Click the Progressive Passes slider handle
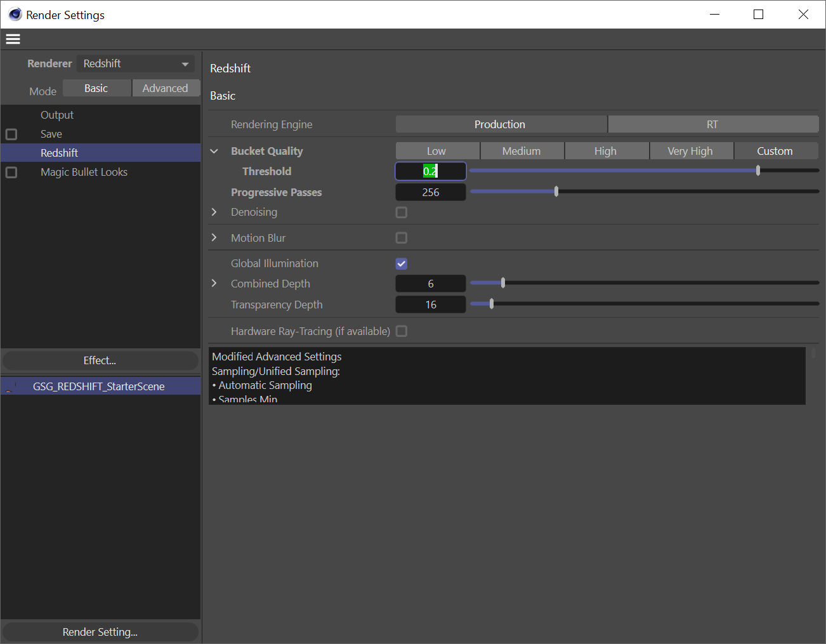The image size is (826, 644). (x=556, y=192)
